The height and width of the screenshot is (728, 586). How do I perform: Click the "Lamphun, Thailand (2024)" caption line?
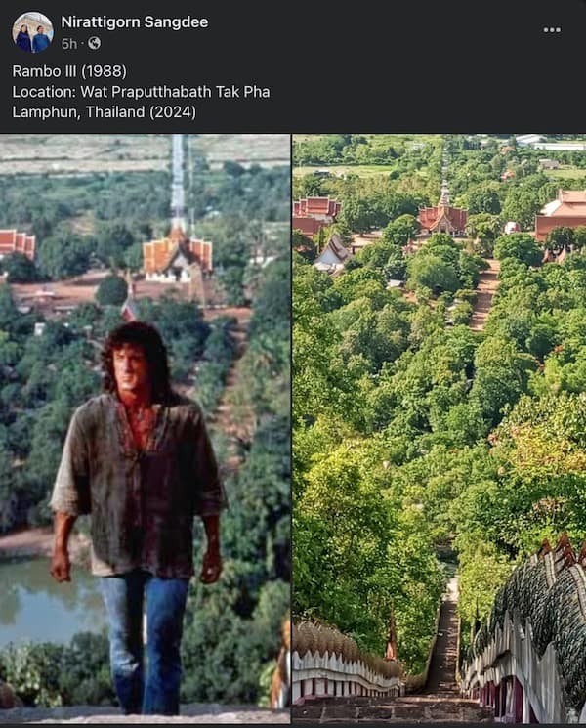[104, 112]
